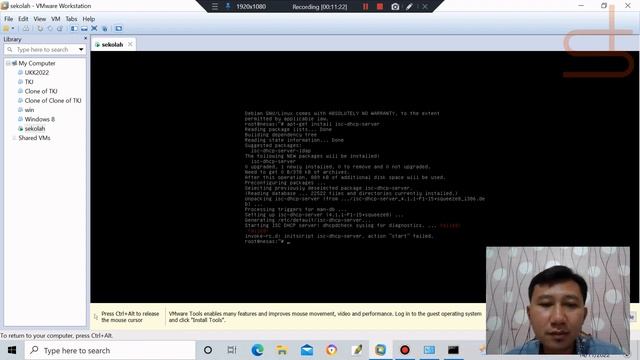Click the Ctrl+Alt release cursor hint
640x360 pixels.
130,317
